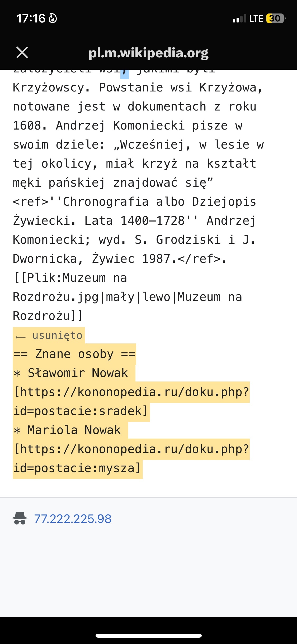
Task: Tap the cellular signal bars icon
Action: (x=239, y=19)
